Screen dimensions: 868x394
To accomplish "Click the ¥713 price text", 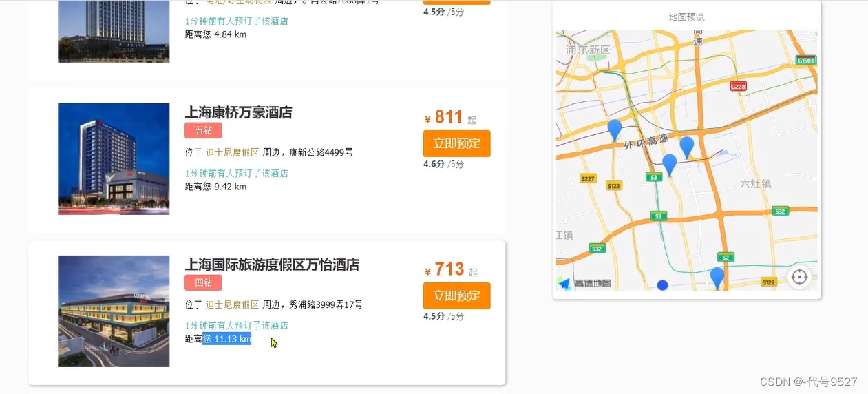I will click(444, 269).
